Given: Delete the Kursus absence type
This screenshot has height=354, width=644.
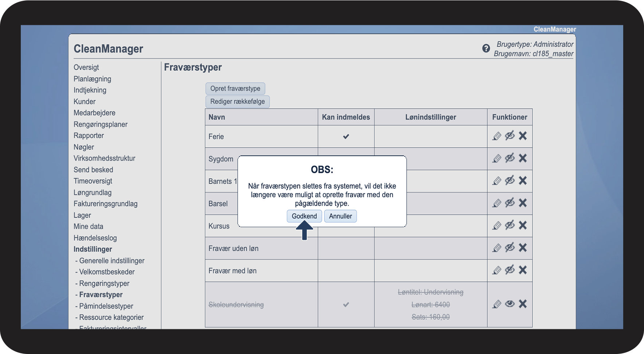Looking at the screenshot, I should [523, 225].
